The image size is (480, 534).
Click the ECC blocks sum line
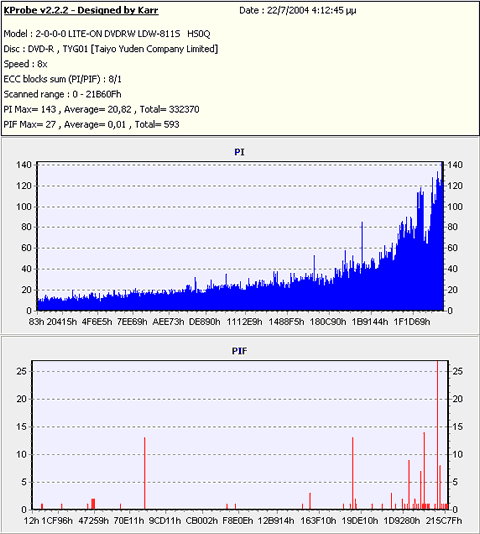(62, 79)
